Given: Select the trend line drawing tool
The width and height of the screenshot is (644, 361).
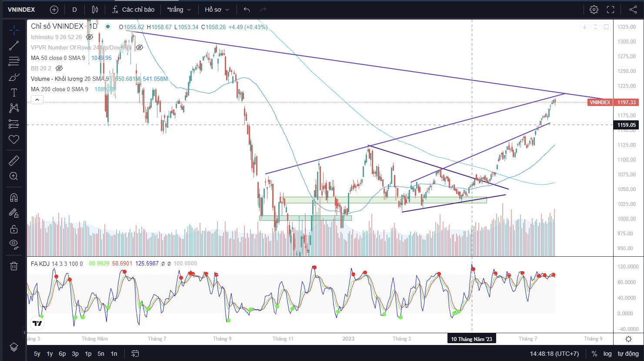Looking at the screenshot, I should [14, 46].
